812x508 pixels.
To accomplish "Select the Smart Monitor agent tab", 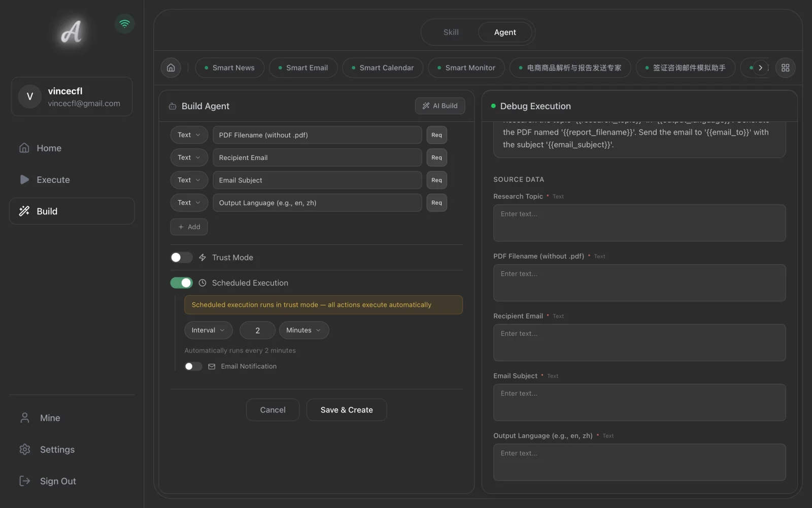I will pyautogui.click(x=466, y=68).
